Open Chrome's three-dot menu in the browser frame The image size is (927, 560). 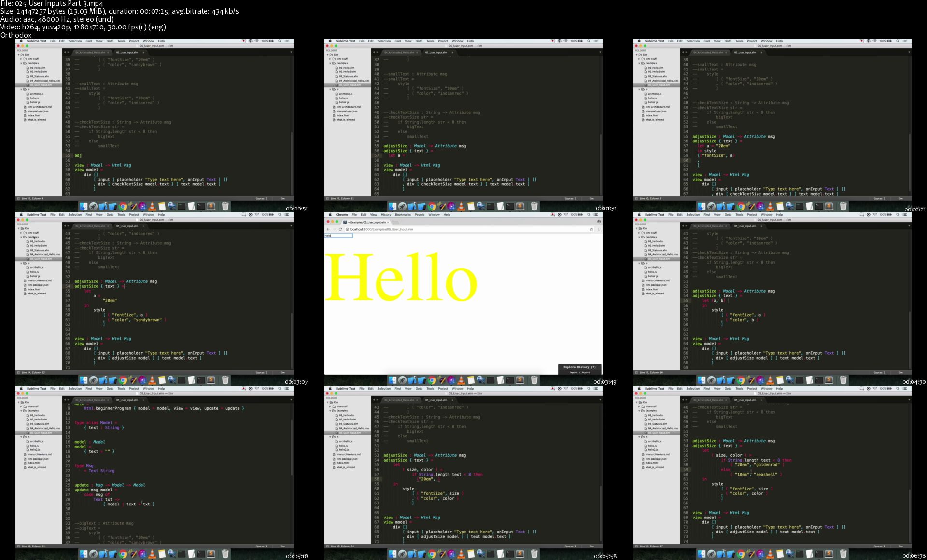tap(599, 229)
